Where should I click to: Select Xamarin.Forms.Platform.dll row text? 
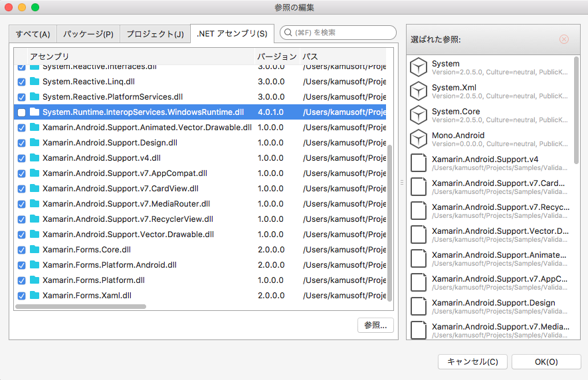tap(94, 280)
